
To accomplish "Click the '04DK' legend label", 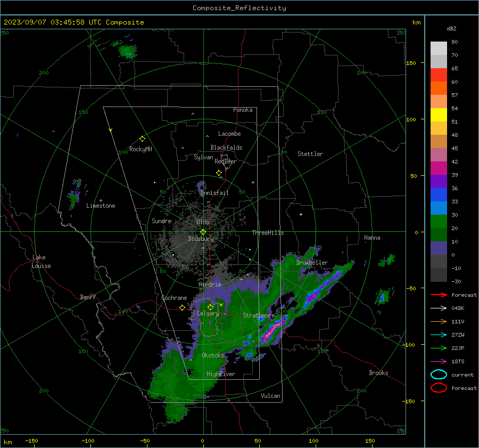I will (x=458, y=308).
